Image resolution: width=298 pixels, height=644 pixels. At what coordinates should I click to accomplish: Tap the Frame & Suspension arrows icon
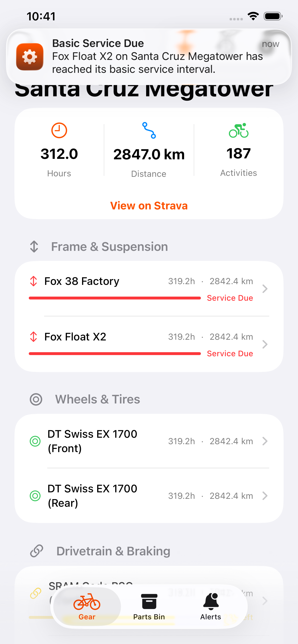(x=34, y=247)
